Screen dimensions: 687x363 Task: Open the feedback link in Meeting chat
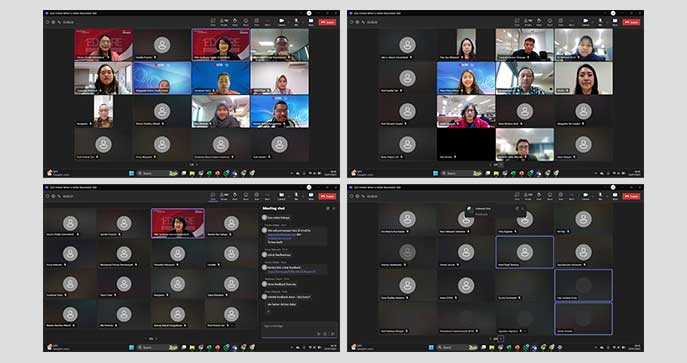coord(291,271)
